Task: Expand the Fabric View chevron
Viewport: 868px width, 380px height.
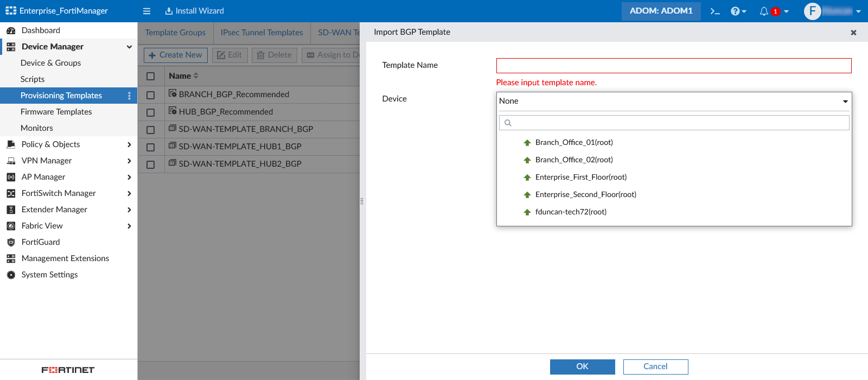Action: tap(129, 226)
